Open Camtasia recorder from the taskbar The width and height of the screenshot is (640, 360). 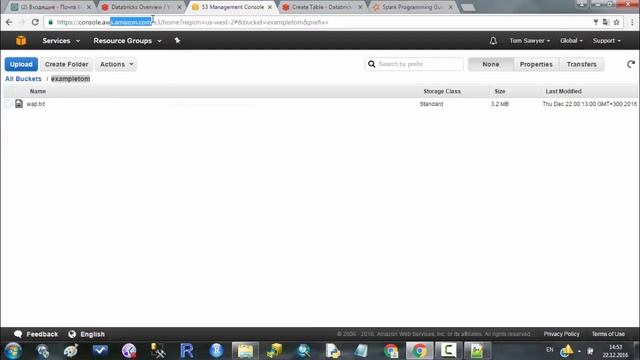pyautogui.click(x=448, y=351)
